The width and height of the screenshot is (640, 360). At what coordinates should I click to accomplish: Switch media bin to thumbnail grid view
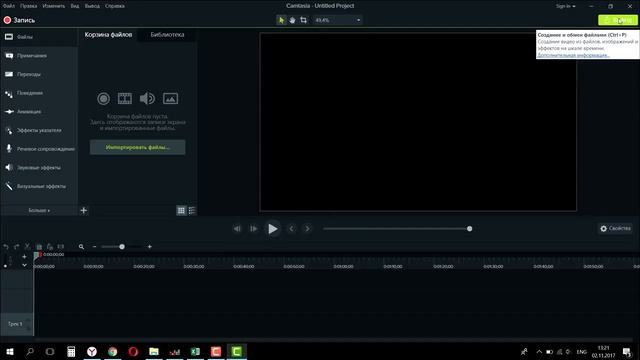181,210
